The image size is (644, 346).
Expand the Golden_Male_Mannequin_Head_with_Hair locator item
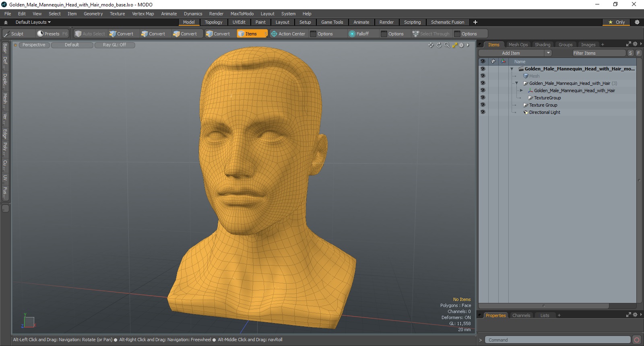(x=521, y=91)
